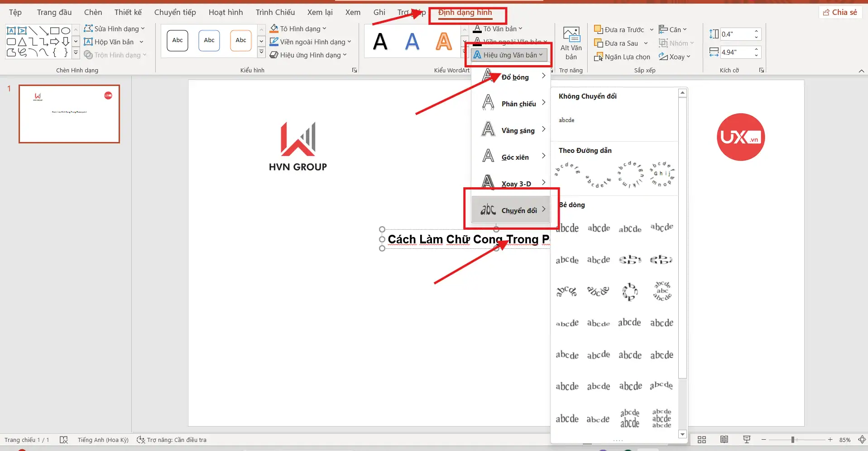Image resolution: width=868 pixels, height=451 pixels.
Task: Select Đổ bóng from the effects menu
Action: click(x=515, y=77)
